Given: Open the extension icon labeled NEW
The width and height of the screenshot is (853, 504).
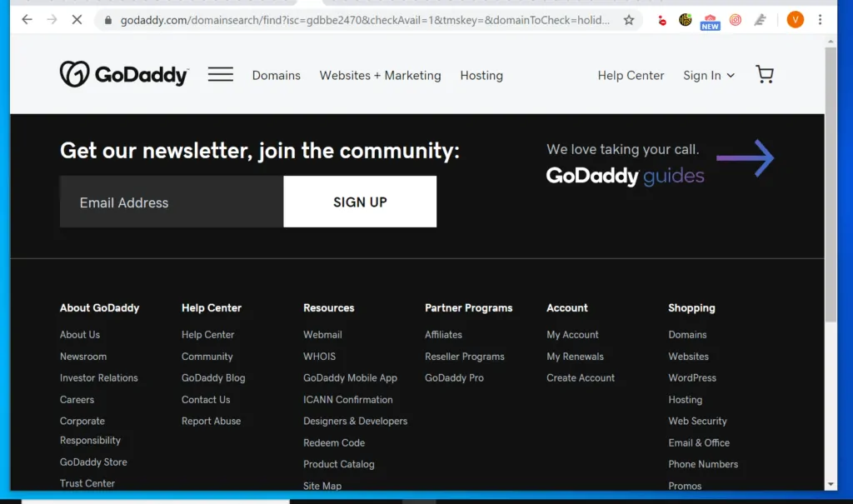Looking at the screenshot, I should [710, 22].
